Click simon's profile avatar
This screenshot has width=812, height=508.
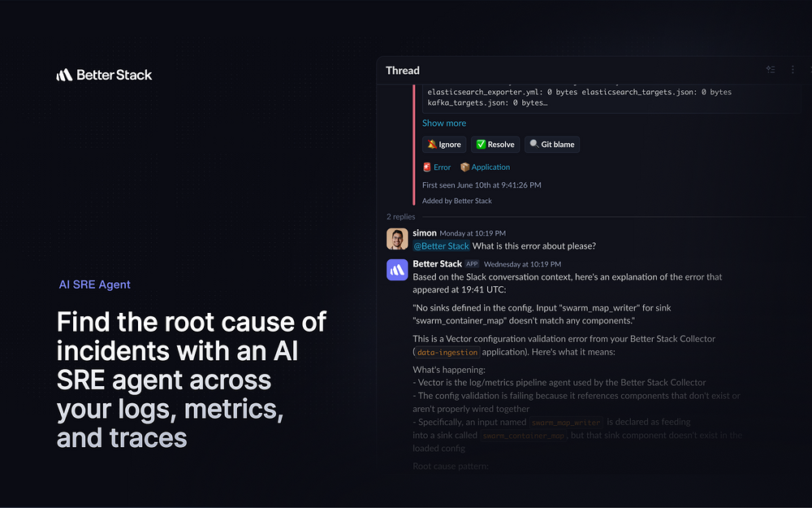(397, 239)
